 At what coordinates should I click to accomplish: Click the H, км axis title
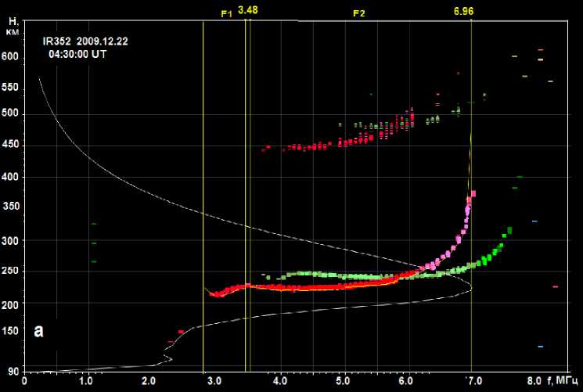(13, 27)
